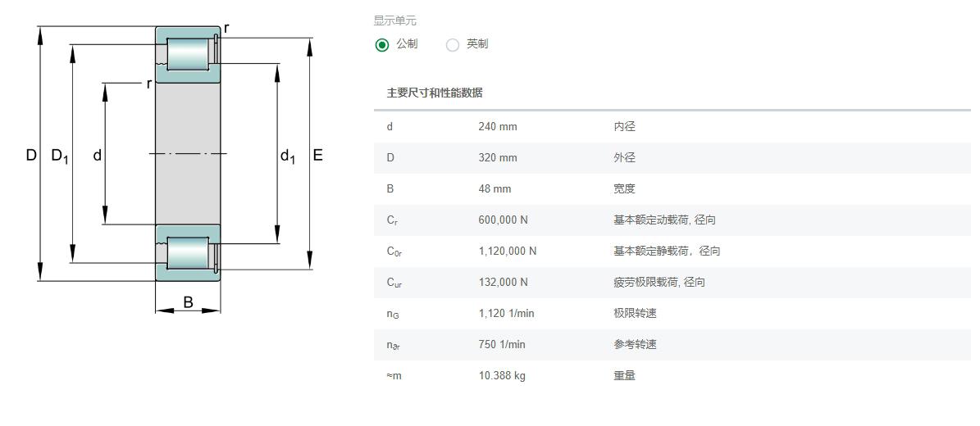The image size is (980, 426).
Task: Click the 公制 label text
Action: [x=407, y=44]
